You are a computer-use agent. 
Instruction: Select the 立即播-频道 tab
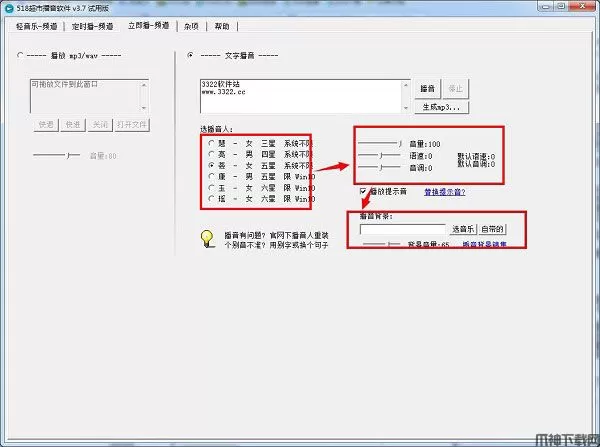coord(148,26)
